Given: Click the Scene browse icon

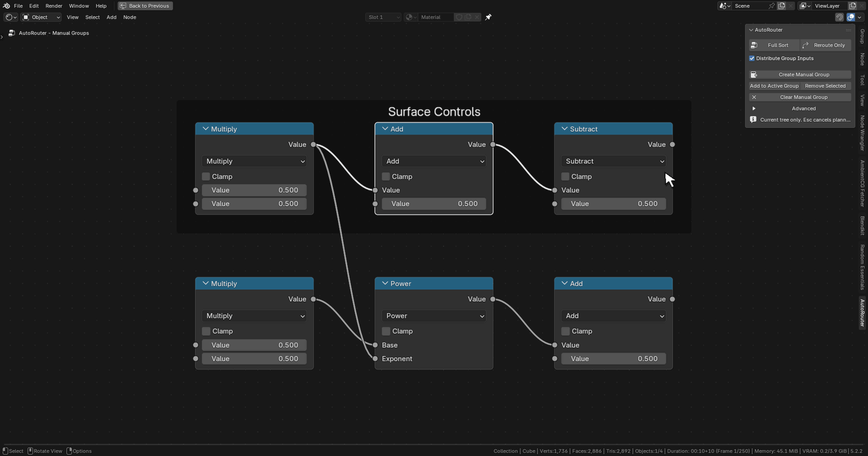Looking at the screenshot, I should pos(725,5).
